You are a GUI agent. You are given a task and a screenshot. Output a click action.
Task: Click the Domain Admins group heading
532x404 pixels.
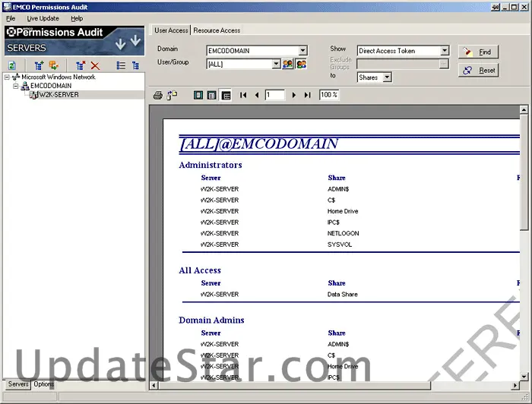click(211, 320)
